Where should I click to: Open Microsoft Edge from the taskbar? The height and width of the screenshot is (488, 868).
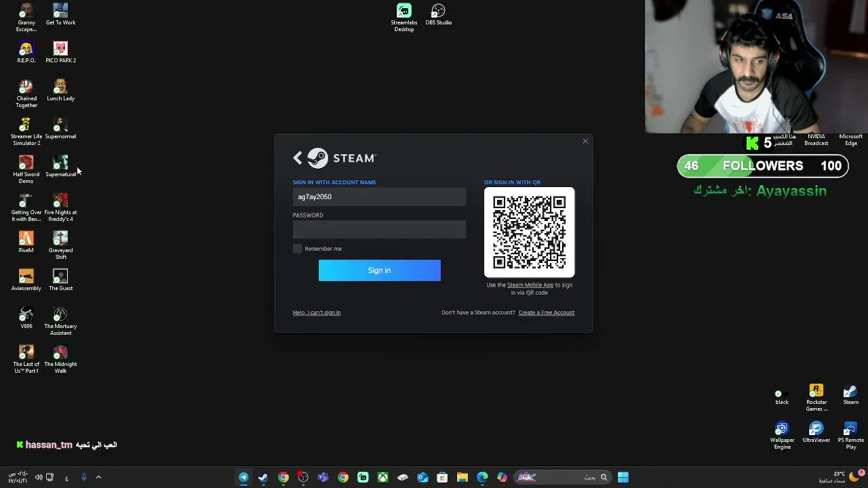pyautogui.click(x=482, y=478)
